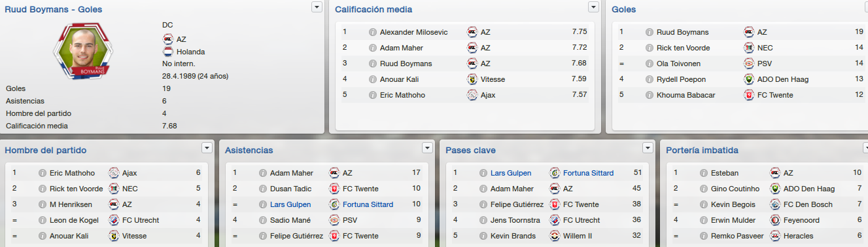This screenshot has height=247, width=868.
Task: Click the info icon beside Alexander Milosevic
Action: click(x=372, y=32)
